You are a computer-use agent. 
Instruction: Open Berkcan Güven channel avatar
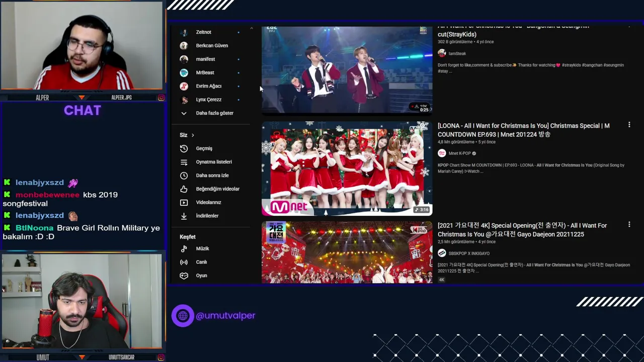(184, 46)
